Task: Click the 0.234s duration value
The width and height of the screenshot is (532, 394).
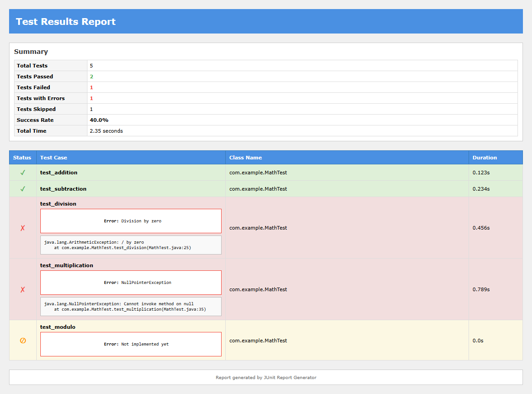Action: pyautogui.click(x=481, y=189)
